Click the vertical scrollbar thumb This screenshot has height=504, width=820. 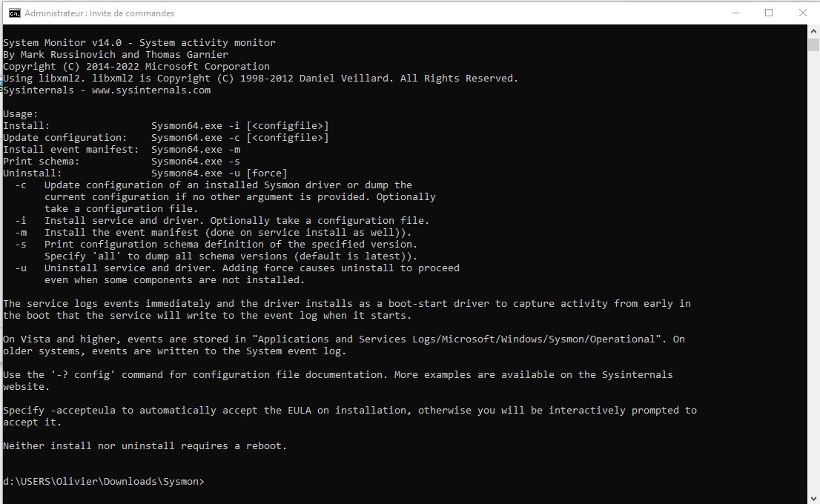coord(813,44)
